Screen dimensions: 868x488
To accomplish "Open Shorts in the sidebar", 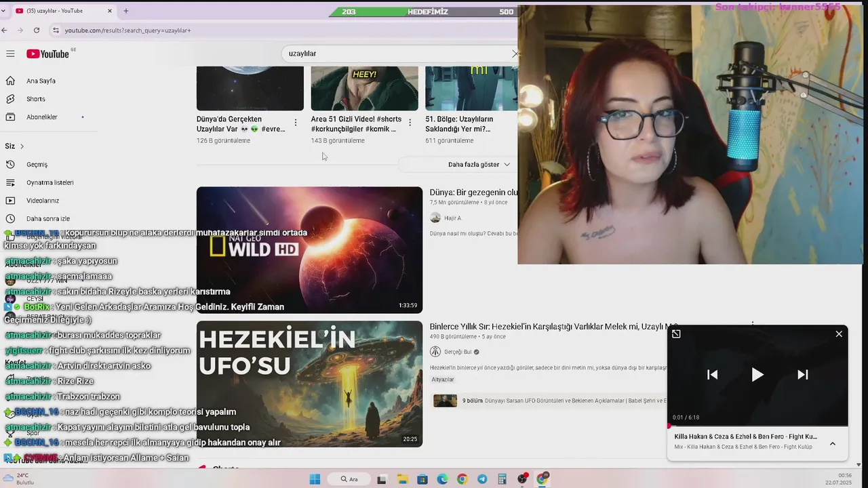I will (36, 99).
